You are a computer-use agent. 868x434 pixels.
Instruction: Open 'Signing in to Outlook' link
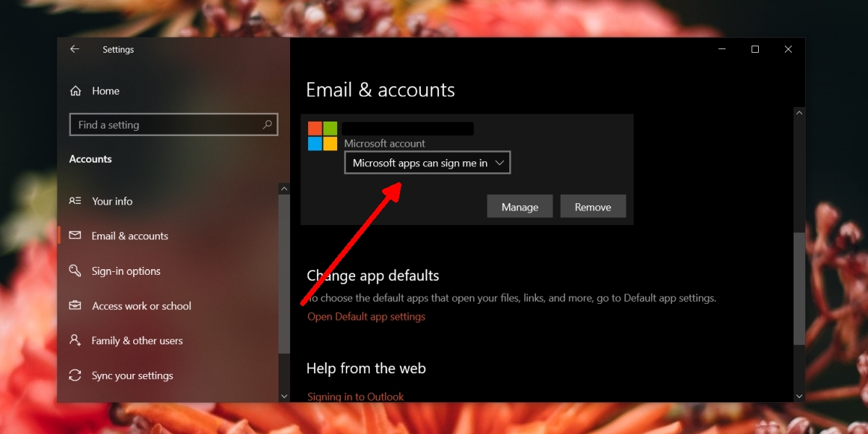(x=355, y=396)
